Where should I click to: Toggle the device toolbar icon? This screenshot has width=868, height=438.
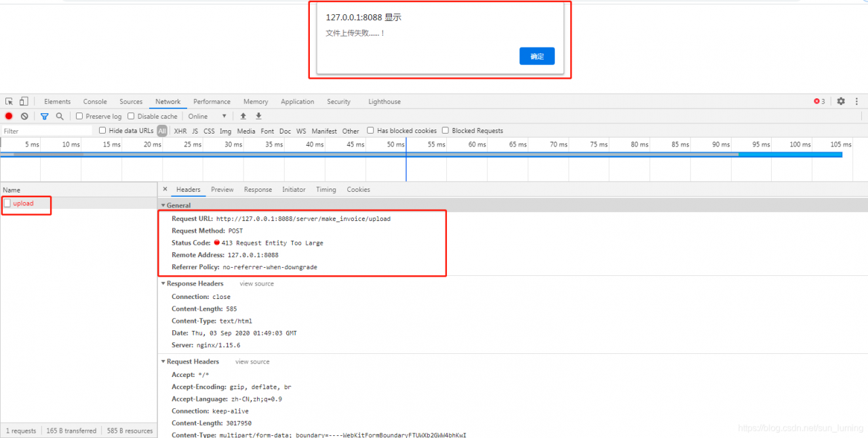[24, 102]
